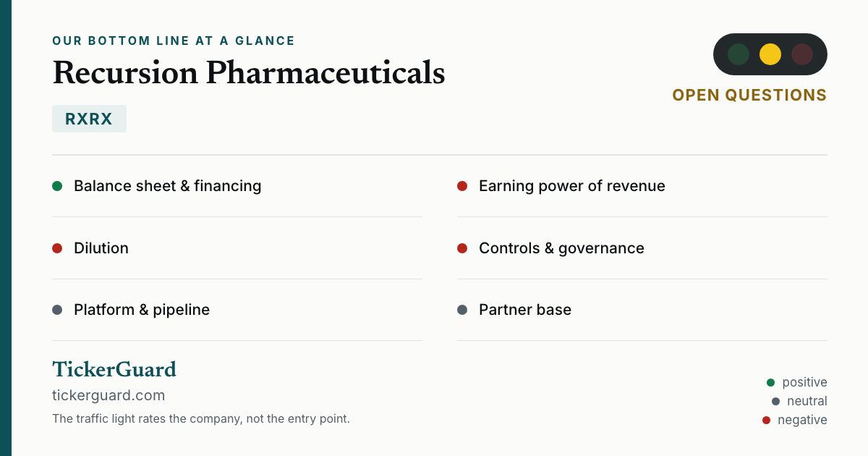
Task: Click the OPEN QUESTIONS status label
Action: click(x=749, y=95)
